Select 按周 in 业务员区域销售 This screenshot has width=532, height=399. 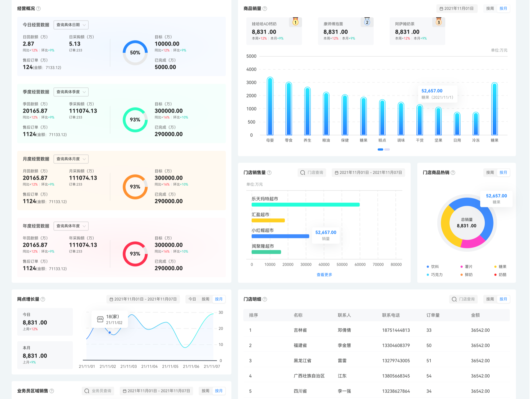pos(205,391)
